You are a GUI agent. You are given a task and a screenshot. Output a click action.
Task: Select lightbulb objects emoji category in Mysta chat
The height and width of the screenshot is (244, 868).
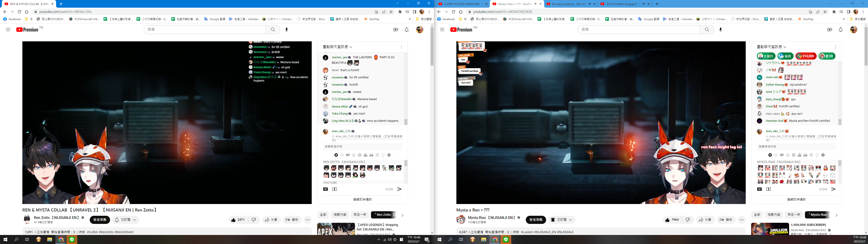(x=817, y=155)
